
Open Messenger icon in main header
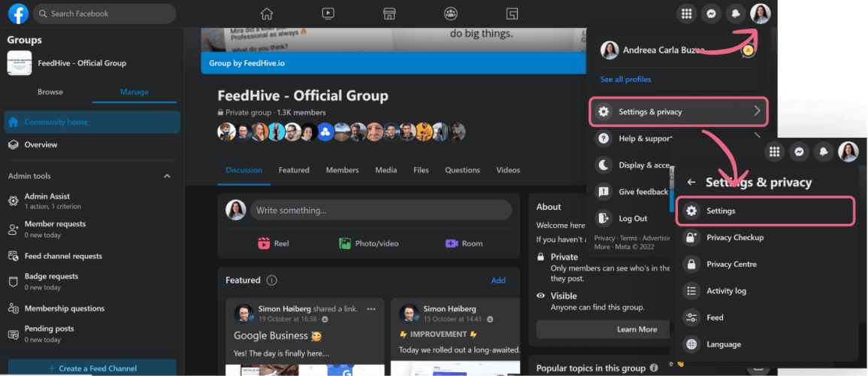(x=711, y=14)
